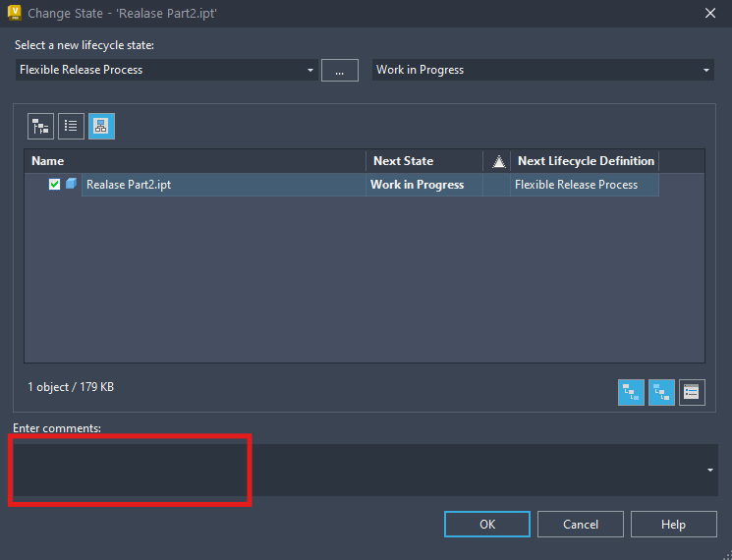Toggle include parents icon near footer
Viewport: 732px width, 560px height.
coord(661,392)
